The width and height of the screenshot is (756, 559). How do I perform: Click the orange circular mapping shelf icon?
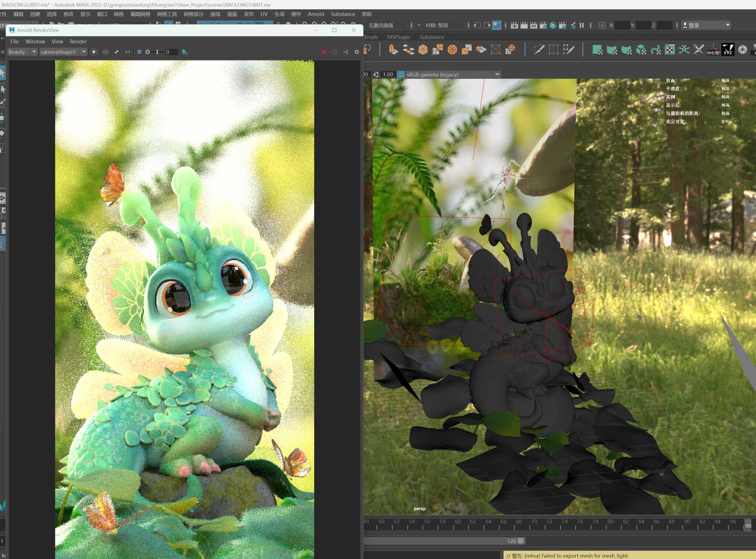click(x=452, y=49)
